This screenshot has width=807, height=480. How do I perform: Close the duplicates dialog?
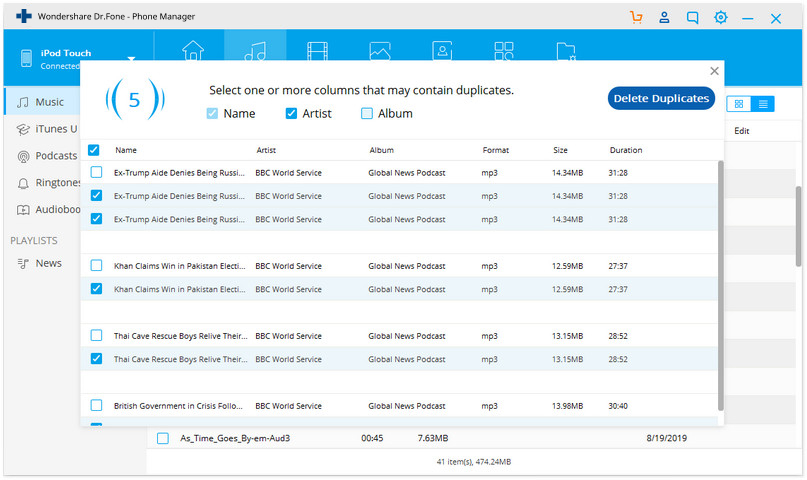pos(714,71)
